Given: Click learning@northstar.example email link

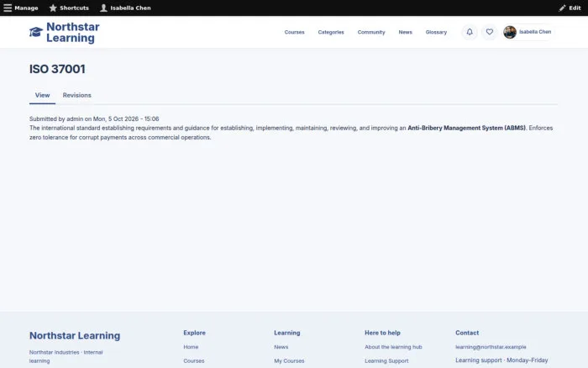Looking at the screenshot, I should pos(491,347).
